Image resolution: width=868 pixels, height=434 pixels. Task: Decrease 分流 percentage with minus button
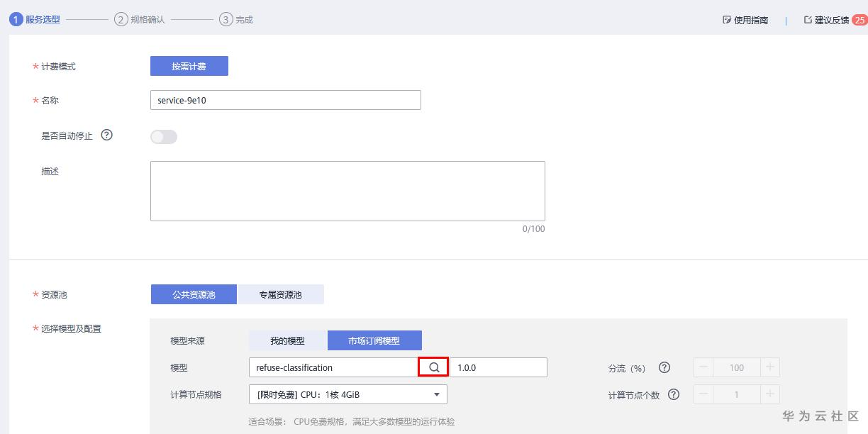point(703,367)
